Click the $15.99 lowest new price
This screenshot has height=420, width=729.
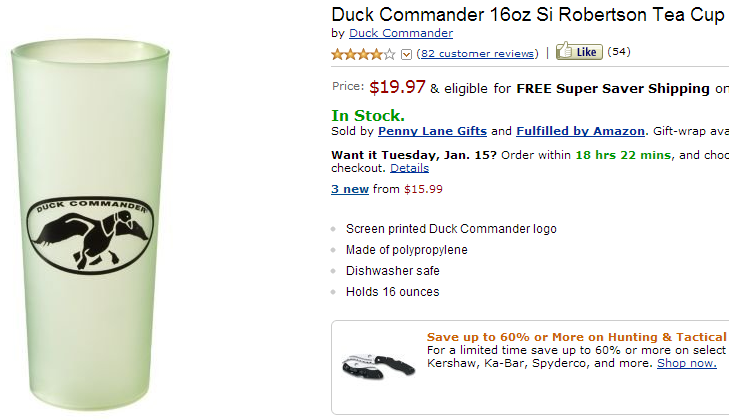[423, 189]
